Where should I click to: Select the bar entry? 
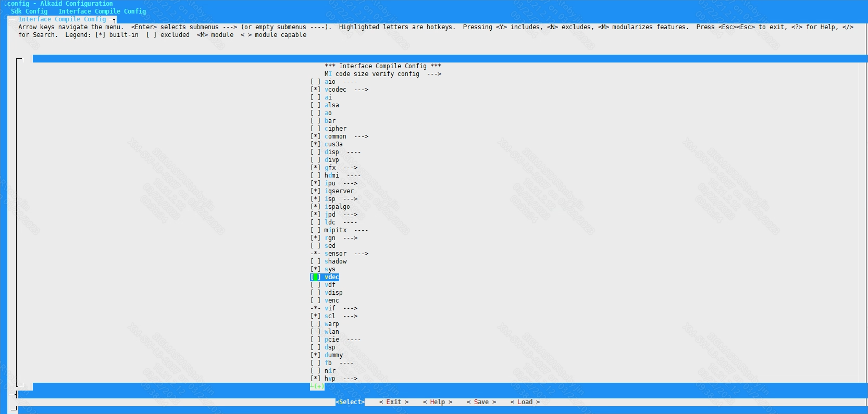click(330, 121)
